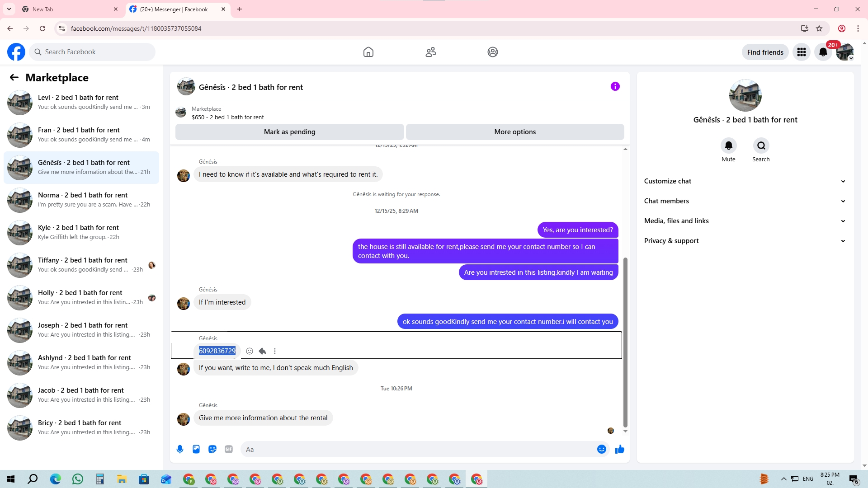Expand Chat members section
The image size is (868, 488).
745,201
